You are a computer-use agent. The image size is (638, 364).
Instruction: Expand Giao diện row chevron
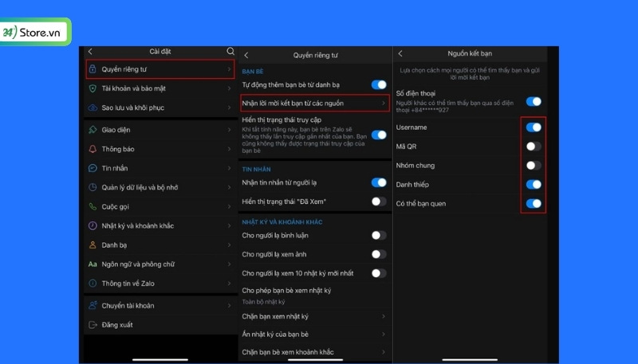(229, 130)
